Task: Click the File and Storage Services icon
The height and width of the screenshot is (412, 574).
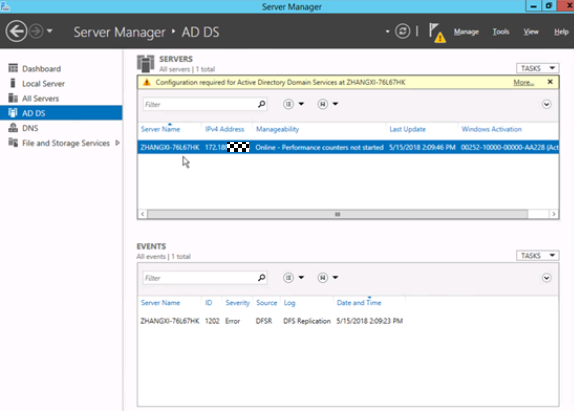Action: point(13,142)
